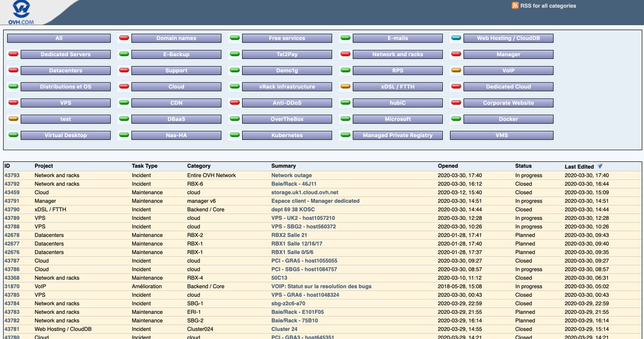Sort table by Project column header
Screen dimensions: 644x339
click(x=44, y=166)
